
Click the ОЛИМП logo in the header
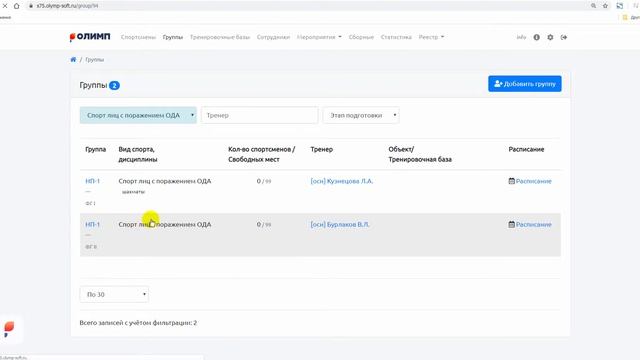pos(90,37)
